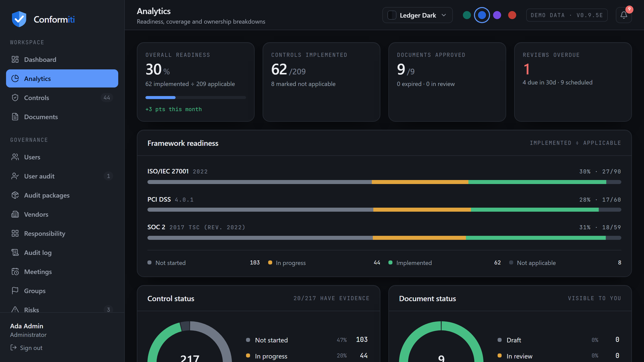Click the Controls shield-check icon
Viewport: 644px width, 362px height.
pos(15,98)
